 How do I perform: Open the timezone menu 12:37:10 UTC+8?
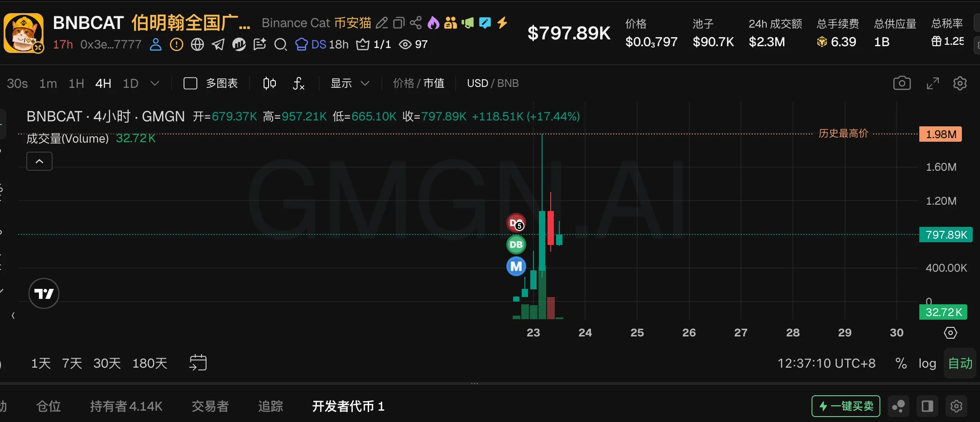[x=826, y=363]
